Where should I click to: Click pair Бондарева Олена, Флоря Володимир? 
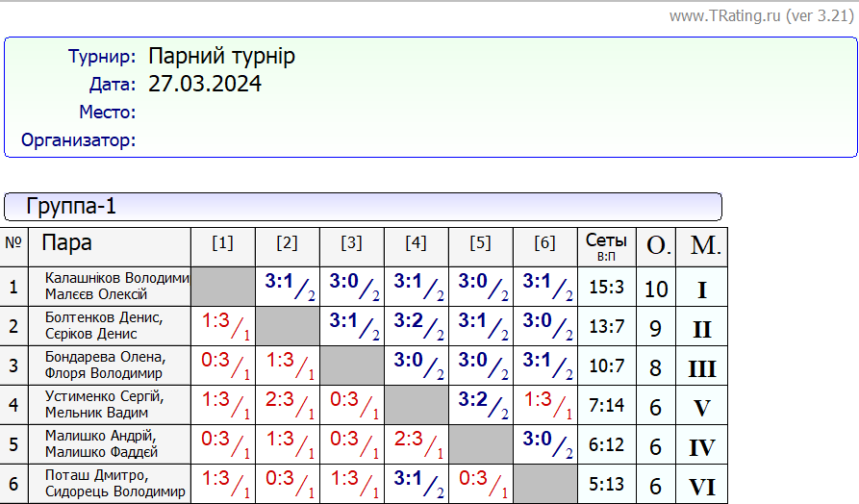(105, 365)
